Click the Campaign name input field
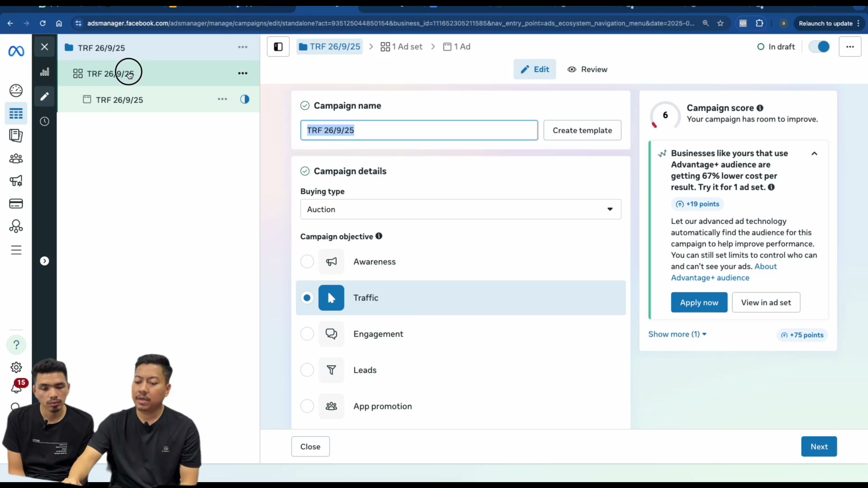 [x=419, y=130]
